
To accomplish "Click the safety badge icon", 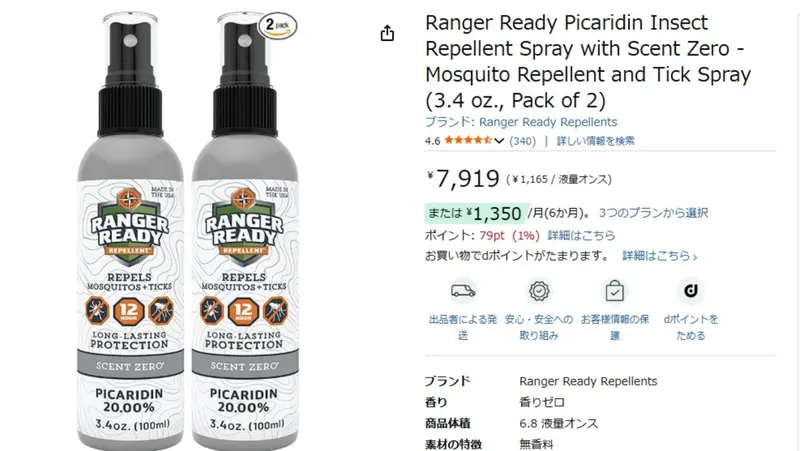I will (x=539, y=291).
